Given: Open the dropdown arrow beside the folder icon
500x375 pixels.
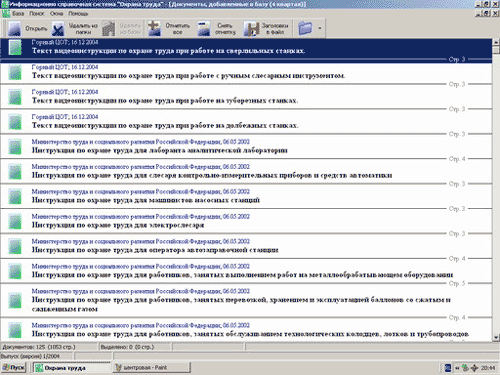Looking at the screenshot, I should tap(320, 28).
